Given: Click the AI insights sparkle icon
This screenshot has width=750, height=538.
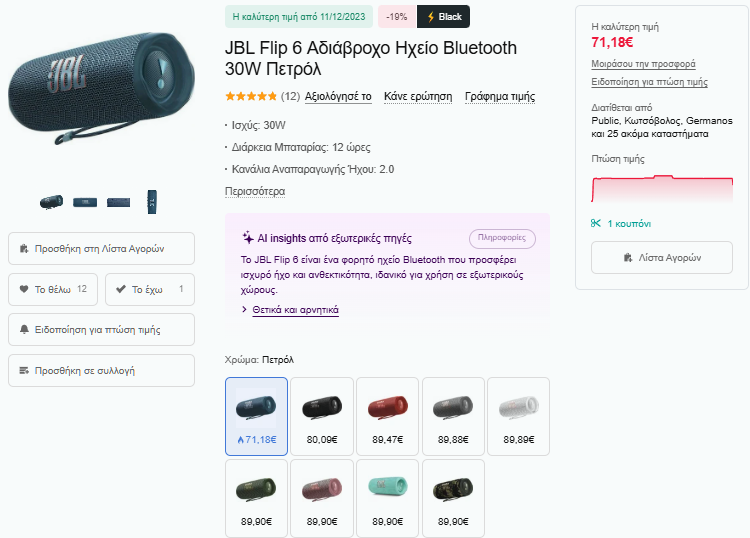Looking at the screenshot, I should click(248, 237).
